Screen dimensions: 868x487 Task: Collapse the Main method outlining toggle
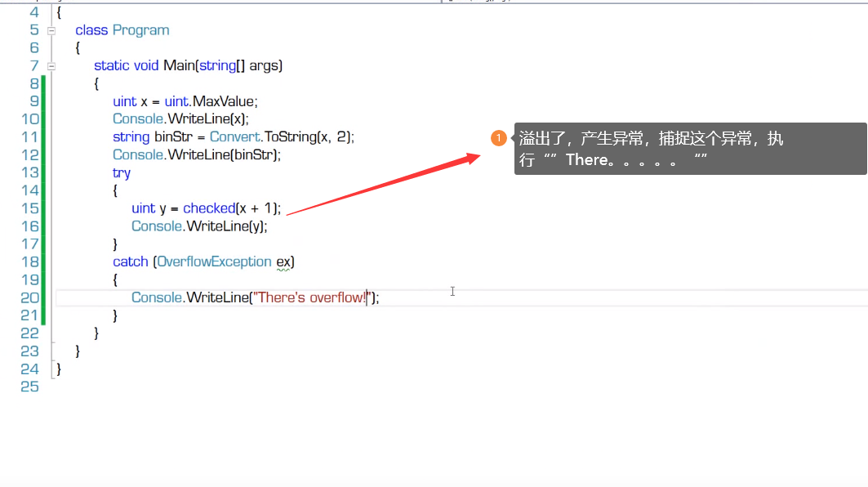pos(51,66)
